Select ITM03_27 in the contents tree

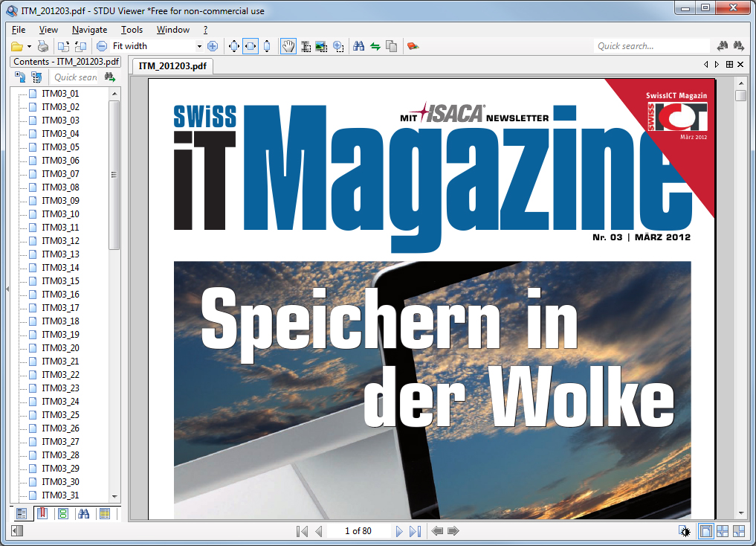click(x=60, y=441)
